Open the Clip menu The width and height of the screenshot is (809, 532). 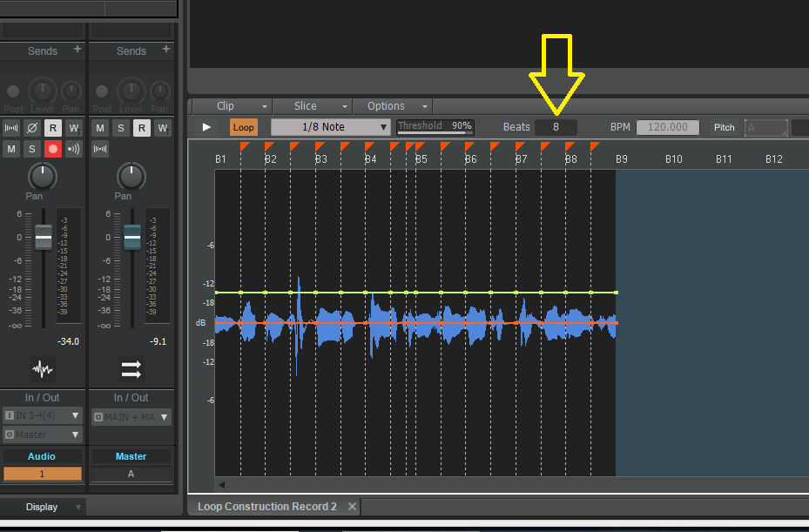click(x=232, y=105)
